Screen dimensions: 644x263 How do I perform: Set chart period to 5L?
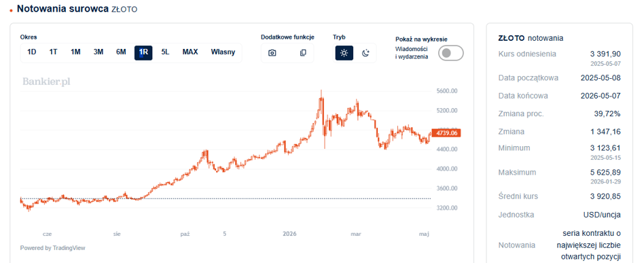[166, 52]
